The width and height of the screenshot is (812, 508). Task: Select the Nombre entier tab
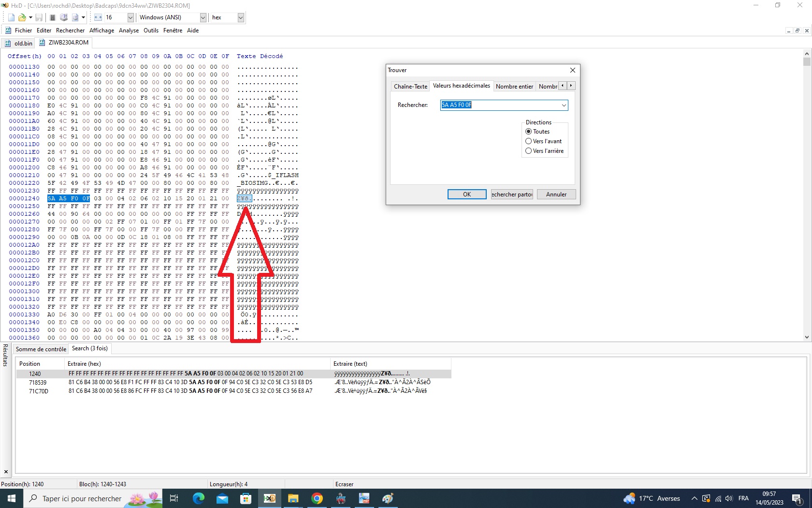(514, 87)
